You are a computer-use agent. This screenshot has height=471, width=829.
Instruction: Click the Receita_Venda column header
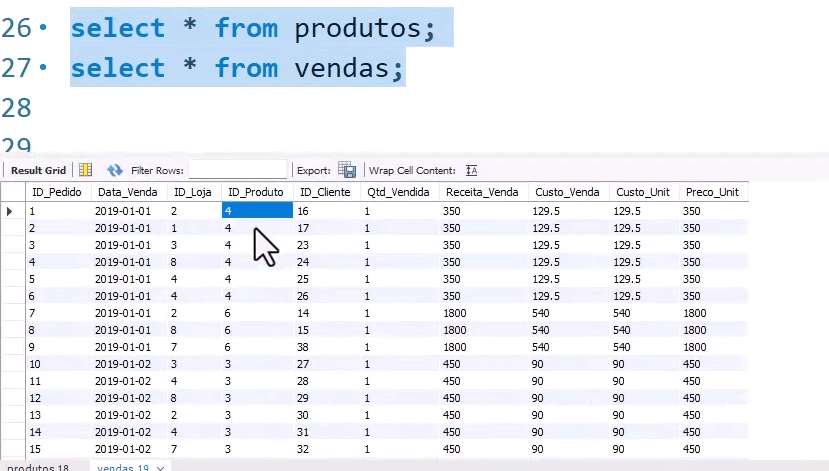[482, 192]
